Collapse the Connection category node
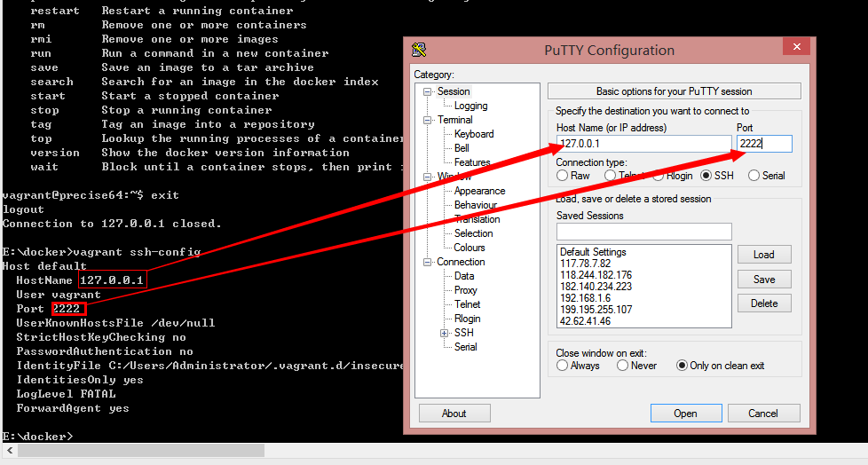Screen dimensions: 868x465 (427, 262)
